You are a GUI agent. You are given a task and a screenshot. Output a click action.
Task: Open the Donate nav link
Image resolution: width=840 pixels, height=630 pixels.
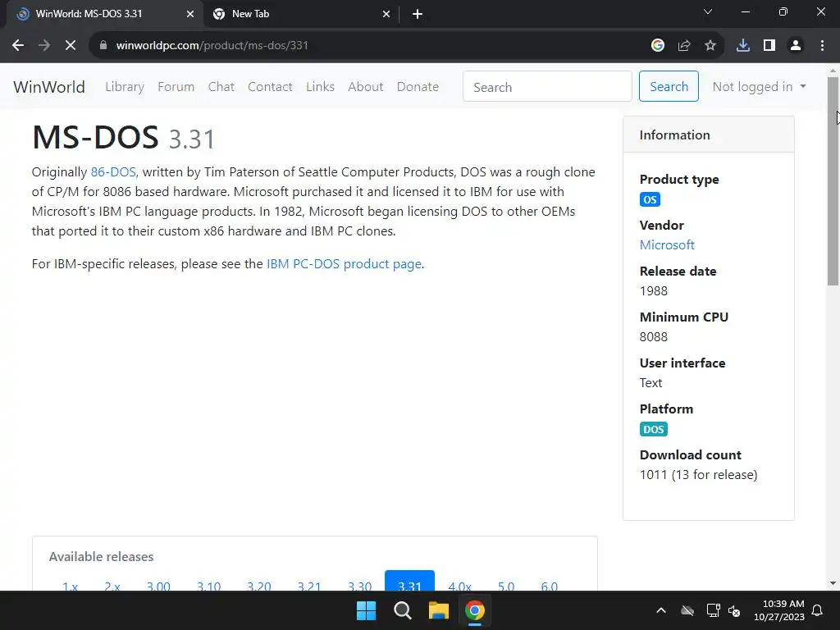click(418, 87)
